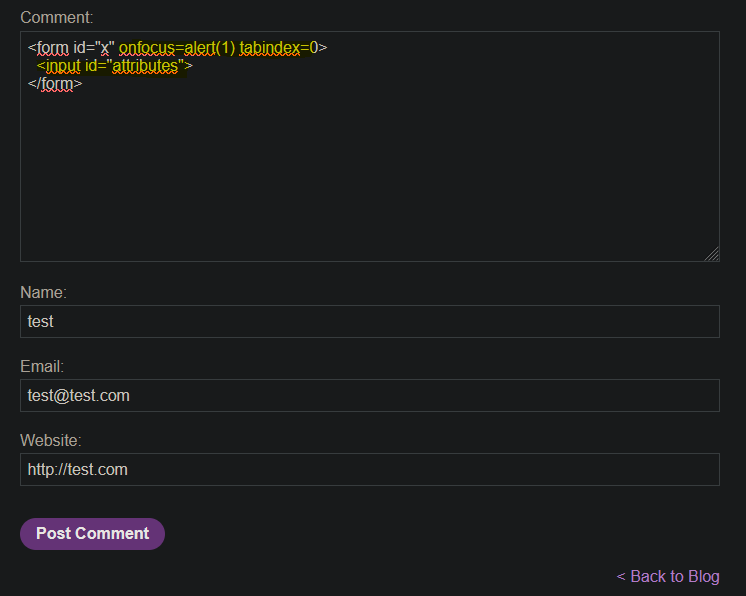Place cursor on the form id="x" line

click(x=177, y=48)
